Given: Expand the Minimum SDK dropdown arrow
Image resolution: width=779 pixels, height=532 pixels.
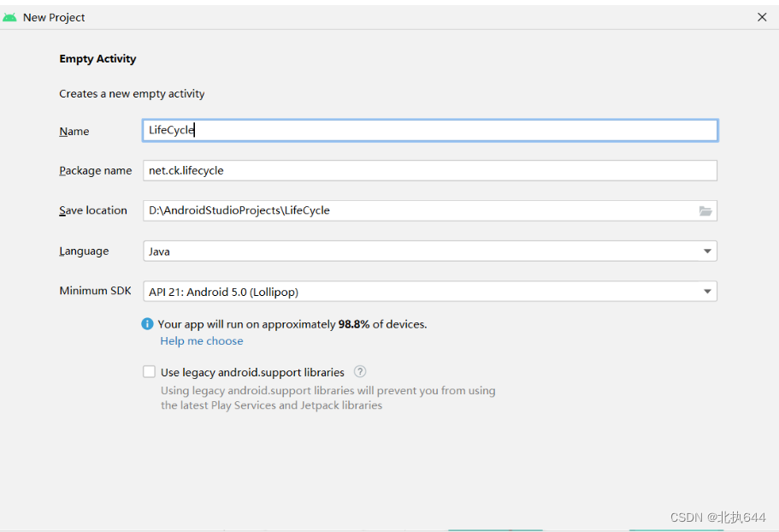Looking at the screenshot, I should pyautogui.click(x=707, y=292).
